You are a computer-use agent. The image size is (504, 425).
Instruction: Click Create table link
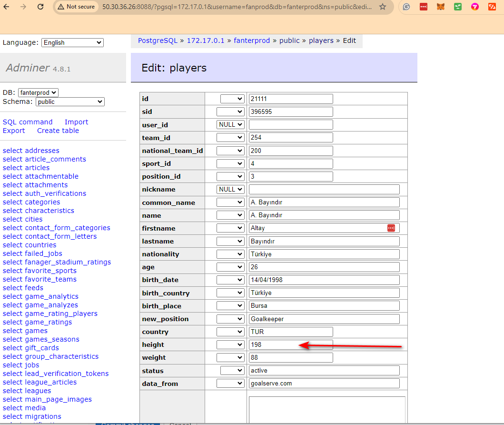(58, 131)
